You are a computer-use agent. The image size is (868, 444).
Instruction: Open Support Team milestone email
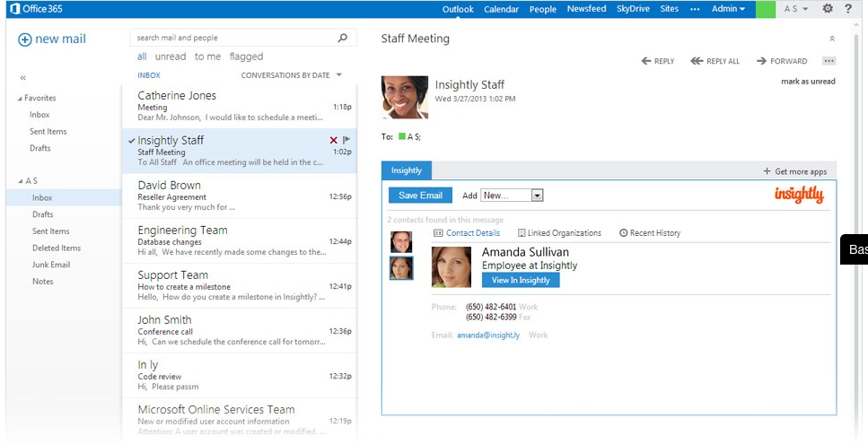tap(240, 285)
